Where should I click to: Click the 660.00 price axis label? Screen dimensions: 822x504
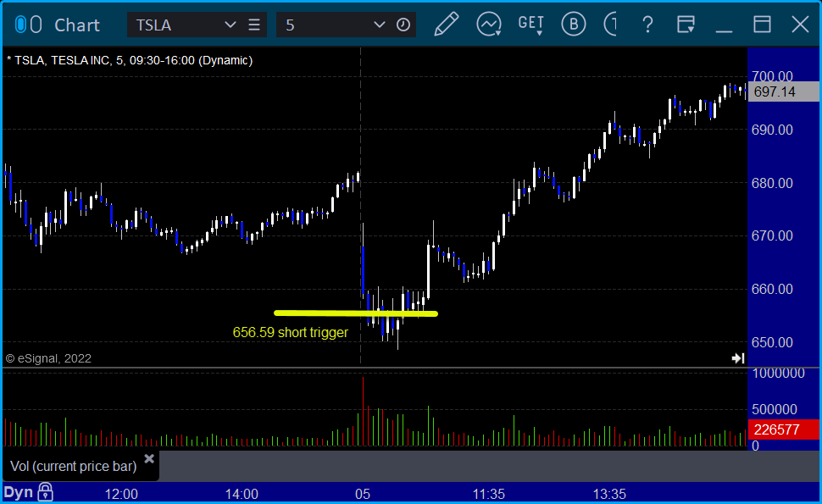[x=772, y=289]
